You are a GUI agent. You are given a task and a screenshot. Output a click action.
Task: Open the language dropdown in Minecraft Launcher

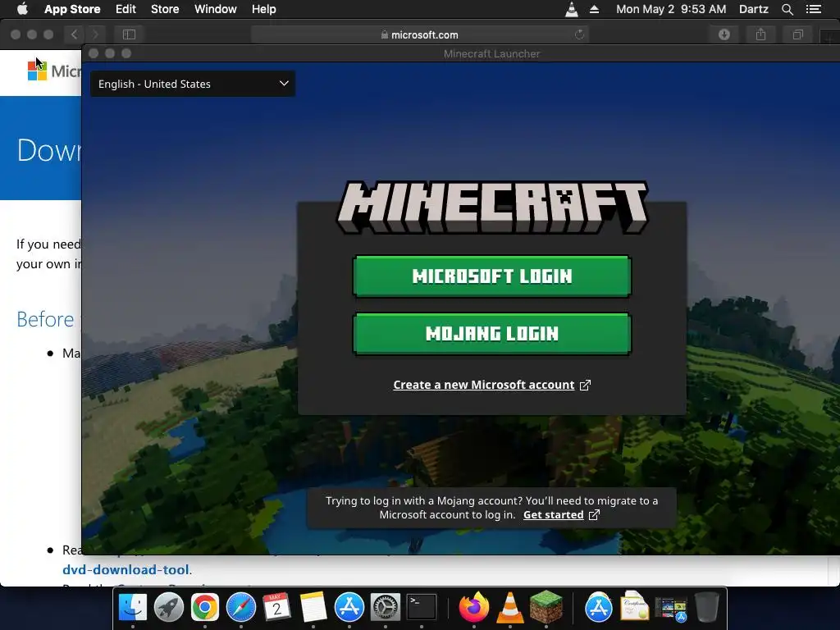click(193, 84)
